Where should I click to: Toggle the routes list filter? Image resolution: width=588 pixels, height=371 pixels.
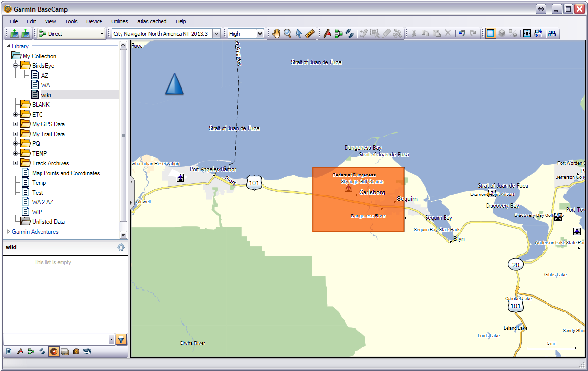coord(31,351)
